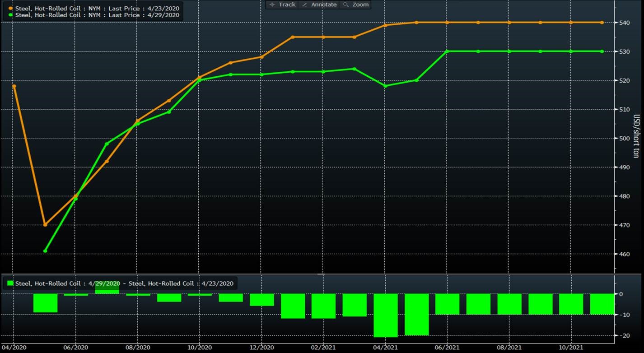Click the Track crosshair icon

272,5
